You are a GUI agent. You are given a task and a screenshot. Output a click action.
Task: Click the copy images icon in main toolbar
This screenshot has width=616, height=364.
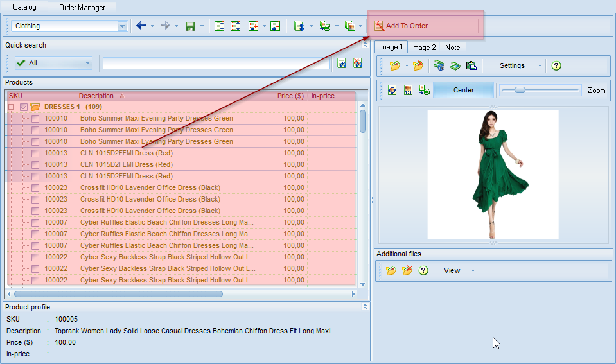tap(349, 26)
